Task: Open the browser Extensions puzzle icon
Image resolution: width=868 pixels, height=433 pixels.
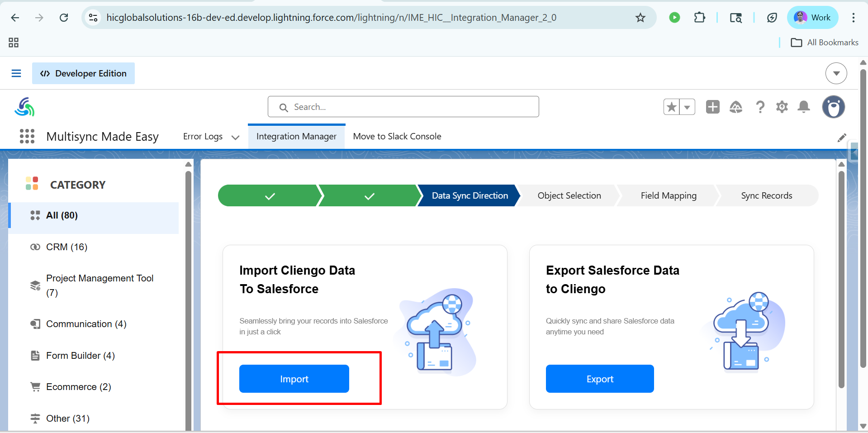Action: [699, 18]
